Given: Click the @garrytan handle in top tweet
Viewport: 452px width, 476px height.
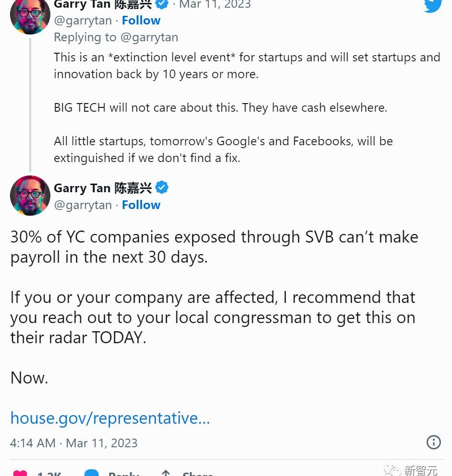Looking at the screenshot, I should [82, 21].
